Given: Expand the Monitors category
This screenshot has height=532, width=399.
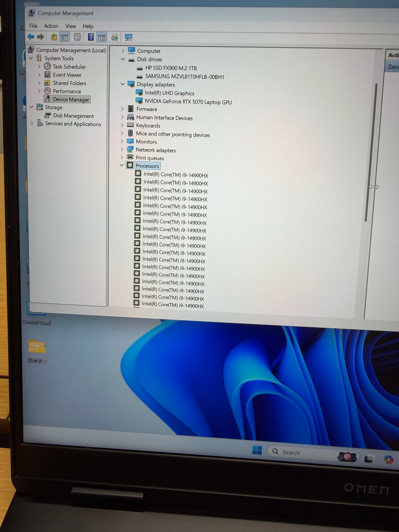Looking at the screenshot, I should pos(122,141).
